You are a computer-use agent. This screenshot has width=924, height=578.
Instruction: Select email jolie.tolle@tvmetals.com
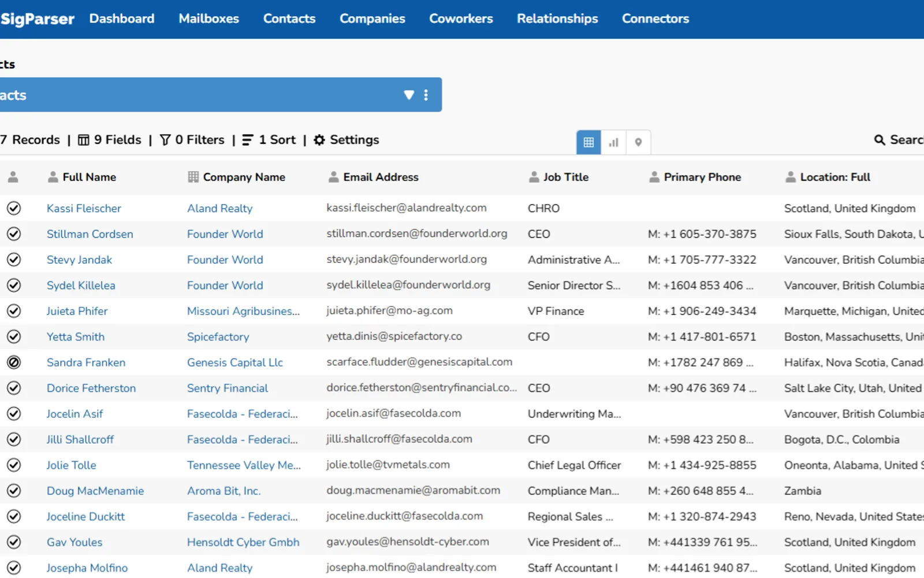(x=388, y=465)
